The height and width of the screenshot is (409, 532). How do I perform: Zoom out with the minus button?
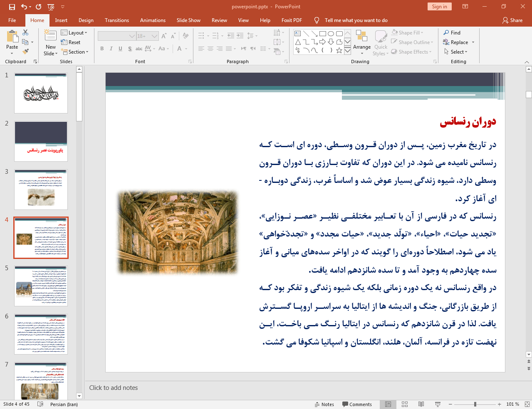(450, 404)
